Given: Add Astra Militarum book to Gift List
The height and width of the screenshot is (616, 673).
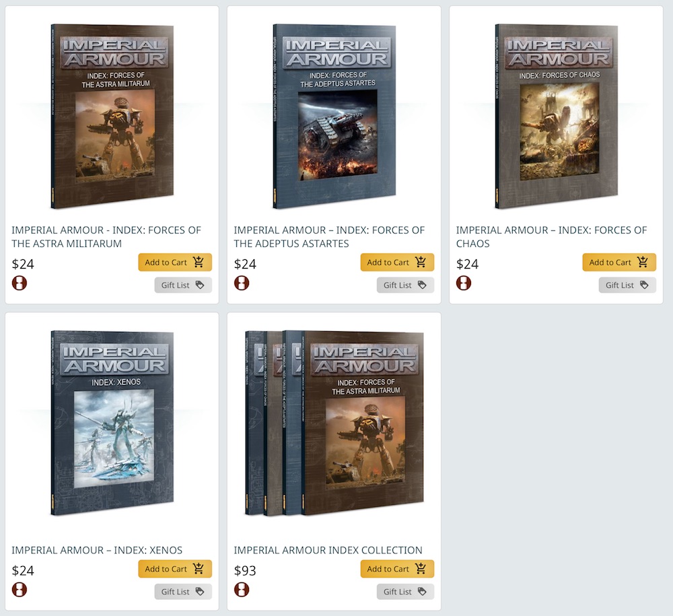Looking at the screenshot, I should [x=183, y=285].
